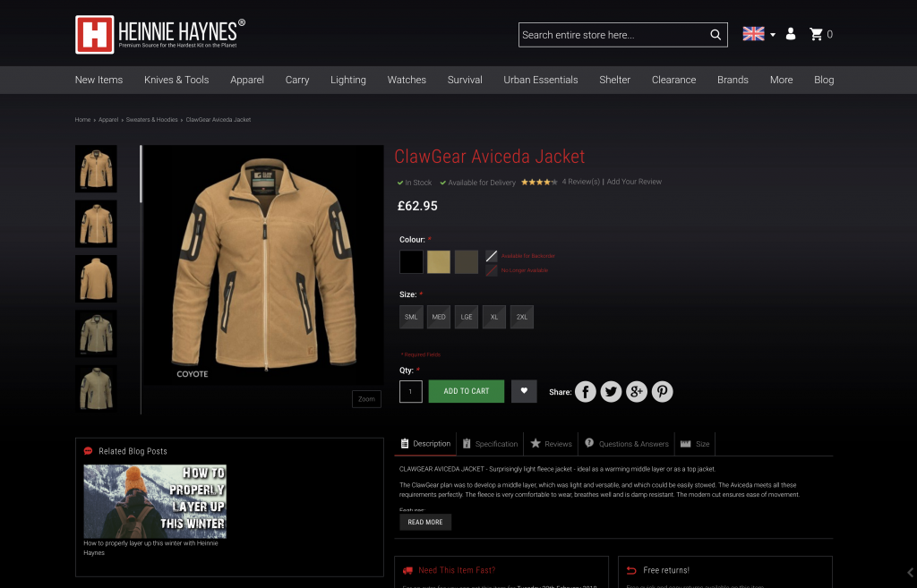Open 'How to properly layer up' link
This screenshot has width=917, height=588.
click(150, 548)
